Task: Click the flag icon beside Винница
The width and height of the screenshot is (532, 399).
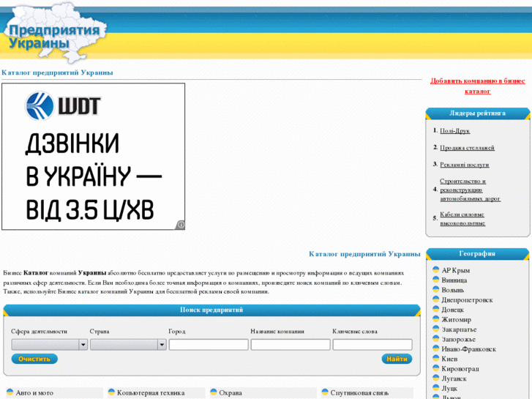Action: [436, 280]
